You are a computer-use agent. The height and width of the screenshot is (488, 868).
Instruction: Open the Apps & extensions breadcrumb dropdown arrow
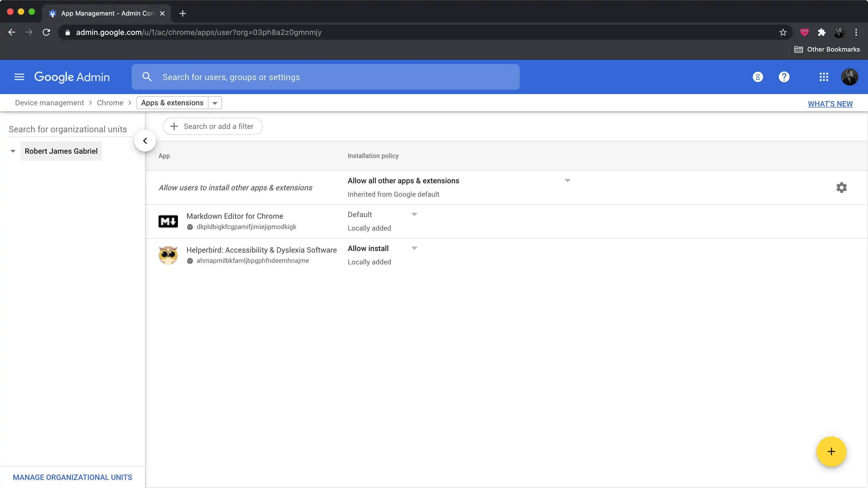[x=215, y=103]
